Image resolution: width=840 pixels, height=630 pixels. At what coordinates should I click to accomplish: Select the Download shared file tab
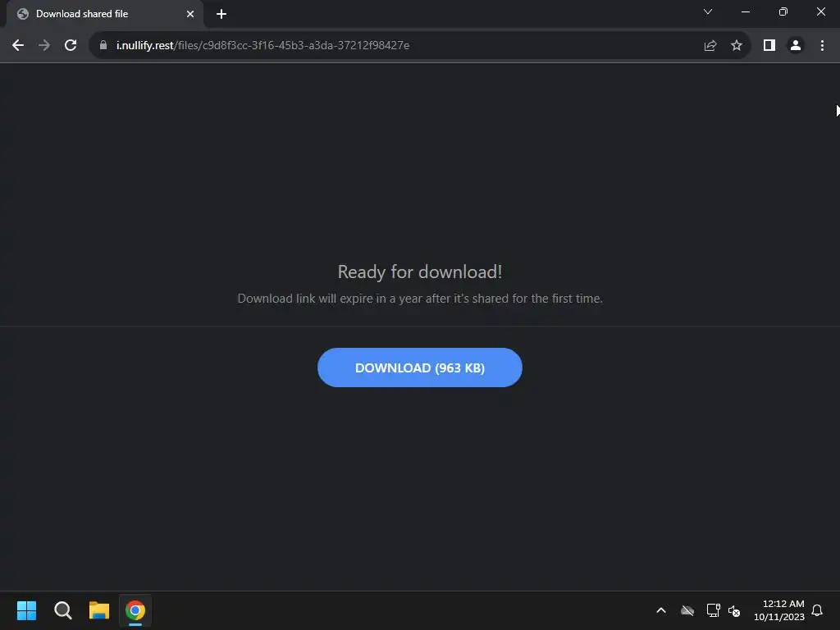coord(104,14)
